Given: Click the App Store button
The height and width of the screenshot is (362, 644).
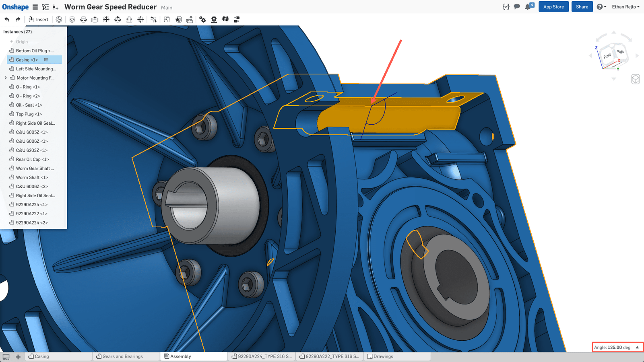Looking at the screenshot, I should click(553, 7).
